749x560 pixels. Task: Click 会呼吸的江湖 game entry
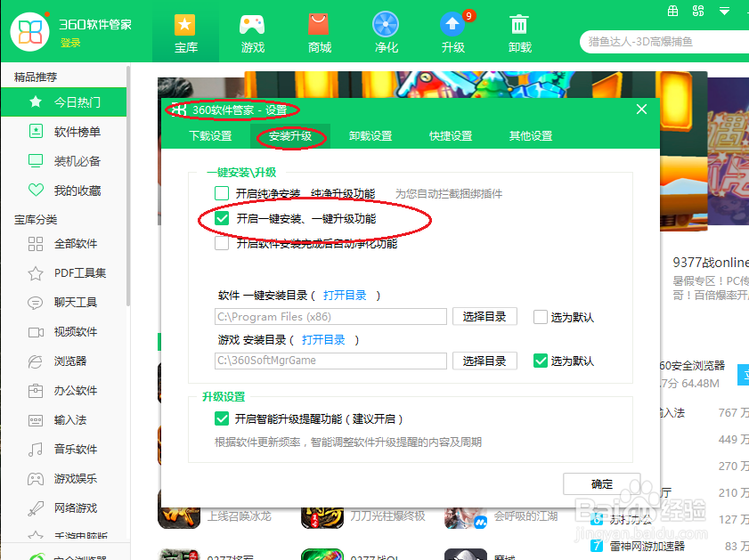tap(526, 516)
